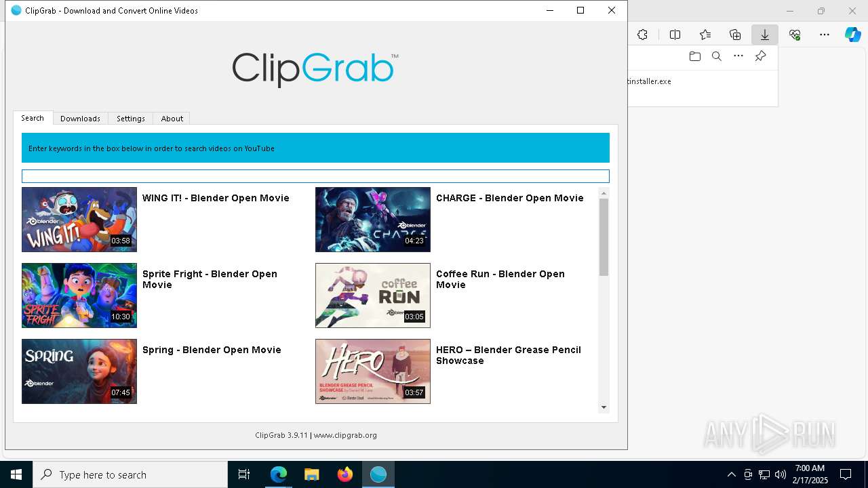Open Windows notification center

pos(846,474)
